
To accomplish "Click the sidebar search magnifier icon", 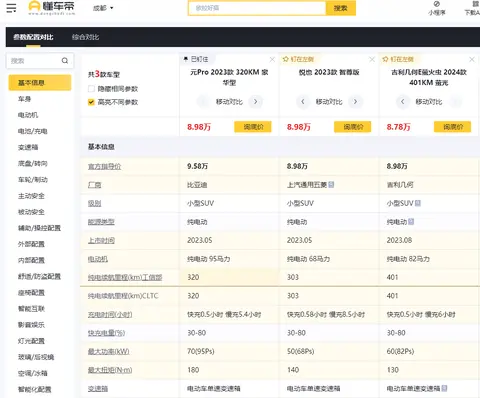I will click(65, 61).
